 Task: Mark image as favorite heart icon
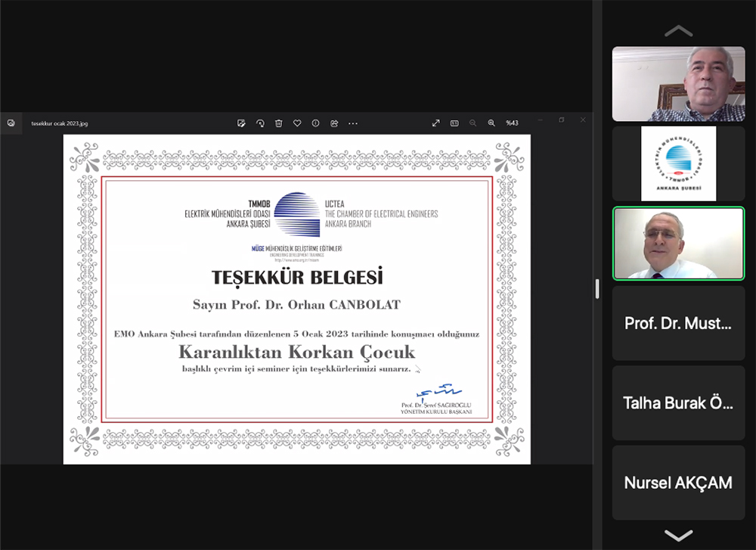point(297,123)
